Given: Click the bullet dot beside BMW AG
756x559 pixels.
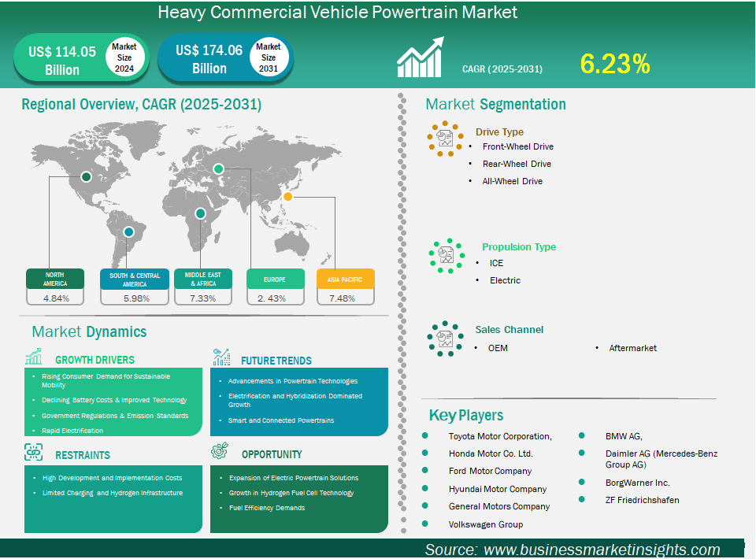Looking at the screenshot, I should pyautogui.click(x=582, y=435).
